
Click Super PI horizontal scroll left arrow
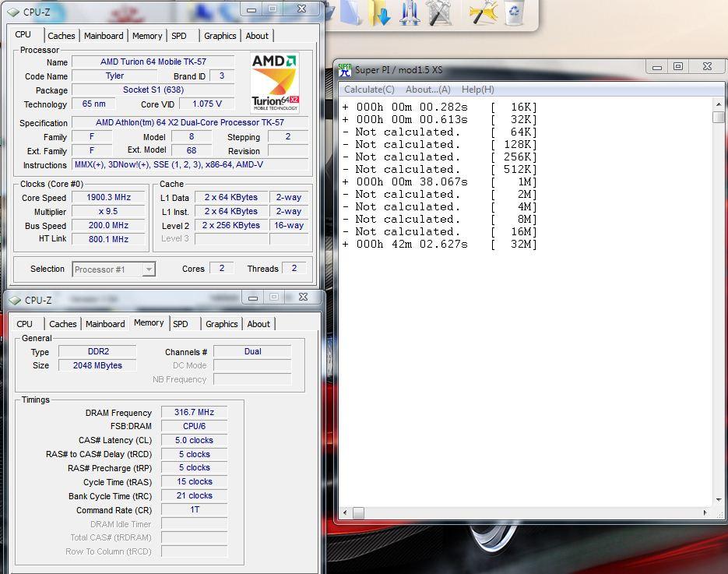tap(345, 512)
